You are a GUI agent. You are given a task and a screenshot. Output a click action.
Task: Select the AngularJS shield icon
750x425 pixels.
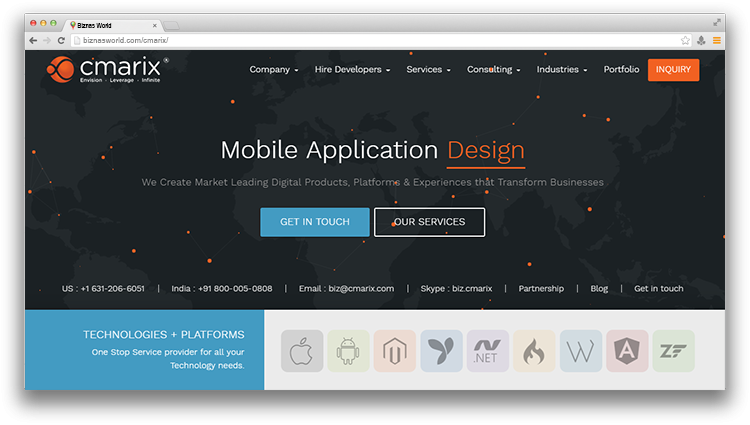[x=627, y=351]
